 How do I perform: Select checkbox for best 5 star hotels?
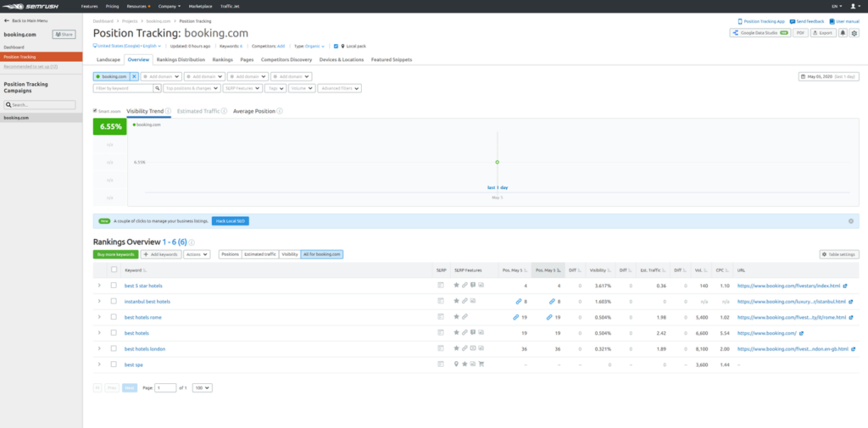pyautogui.click(x=114, y=286)
